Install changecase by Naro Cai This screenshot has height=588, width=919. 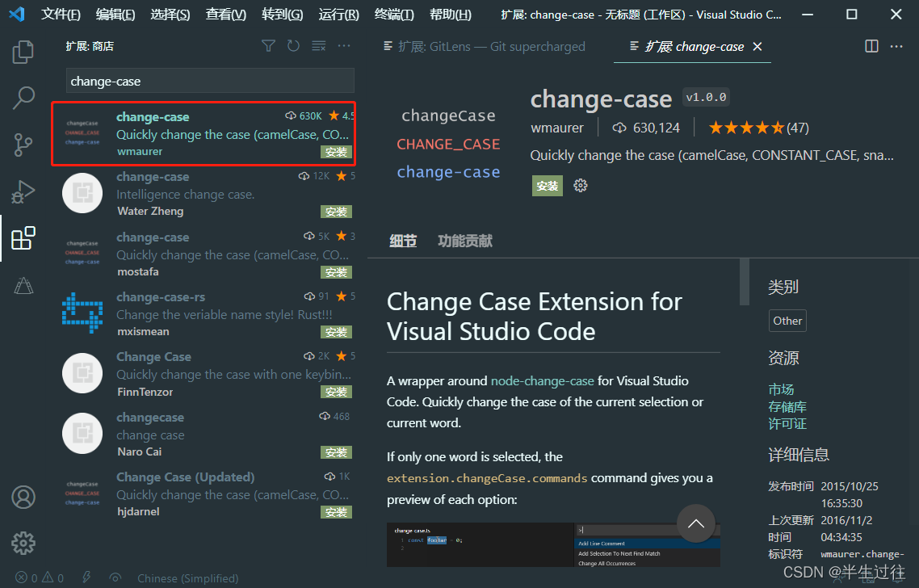coord(337,452)
